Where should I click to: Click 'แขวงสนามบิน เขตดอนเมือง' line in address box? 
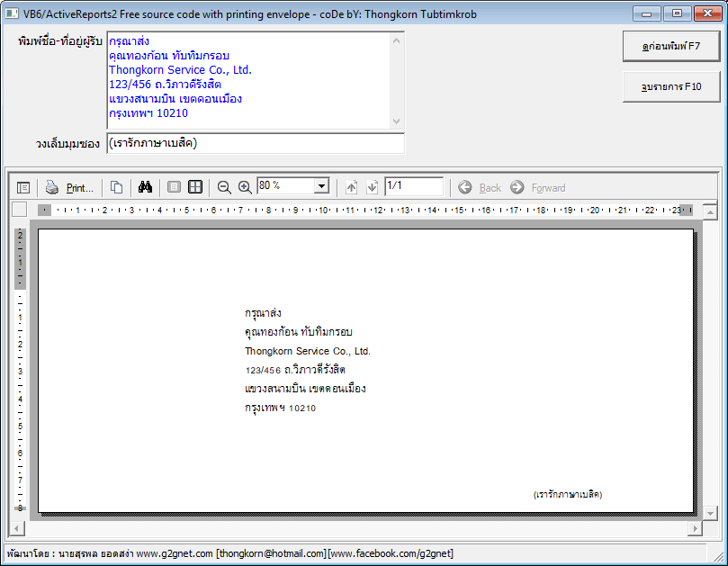[x=175, y=99]
